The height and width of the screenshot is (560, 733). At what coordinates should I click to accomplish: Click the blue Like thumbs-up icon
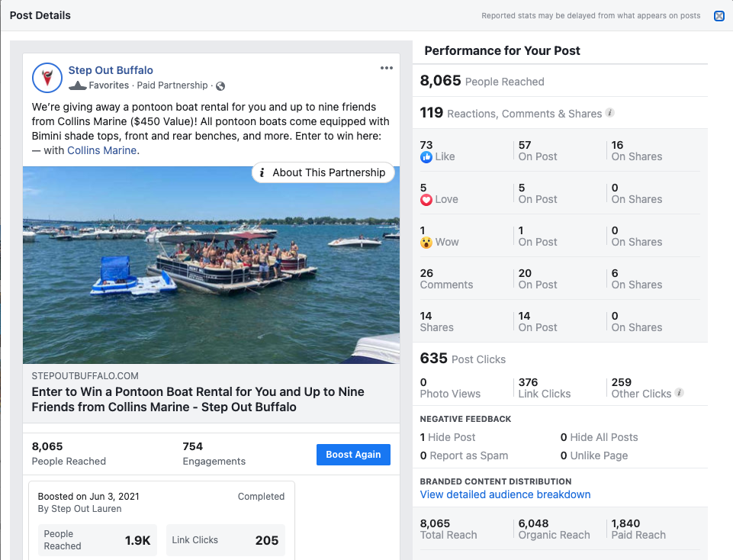(x=426, y=157)
